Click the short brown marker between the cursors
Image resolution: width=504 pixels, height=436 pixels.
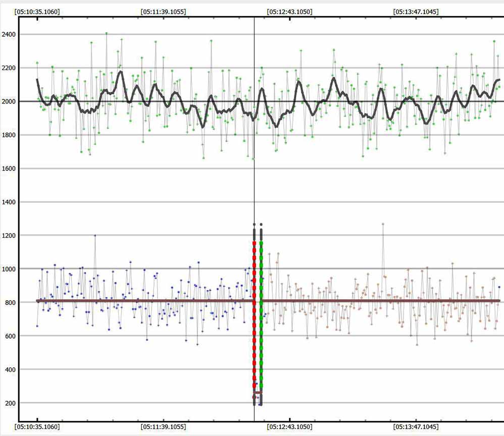(258, 393)
